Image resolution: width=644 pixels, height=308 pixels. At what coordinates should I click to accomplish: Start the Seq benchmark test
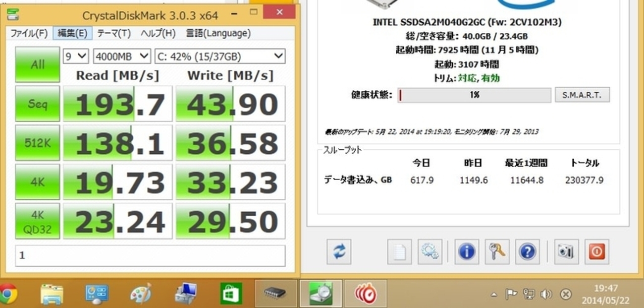pyautogui.click(x=38, y=104)
